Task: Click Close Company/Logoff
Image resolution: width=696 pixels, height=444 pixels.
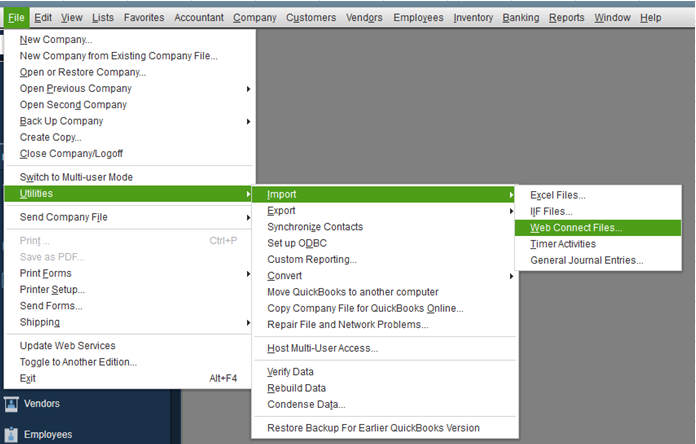Action: coord(130,154)
